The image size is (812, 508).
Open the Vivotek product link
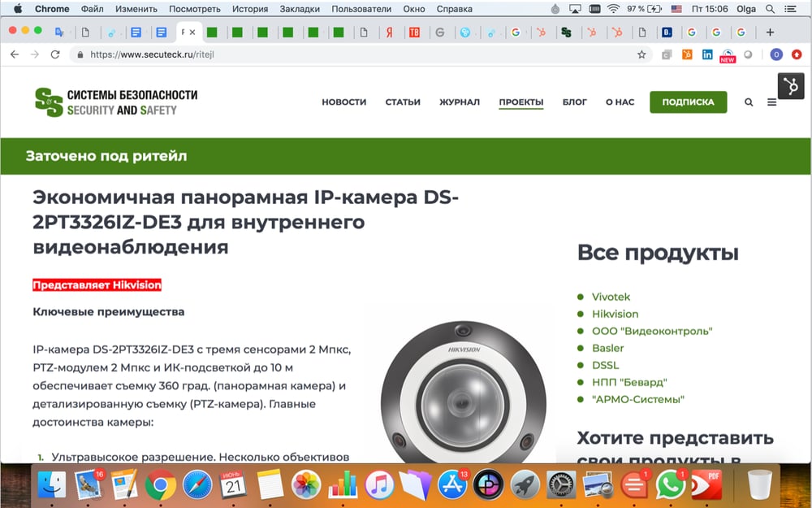coord(611,297)
